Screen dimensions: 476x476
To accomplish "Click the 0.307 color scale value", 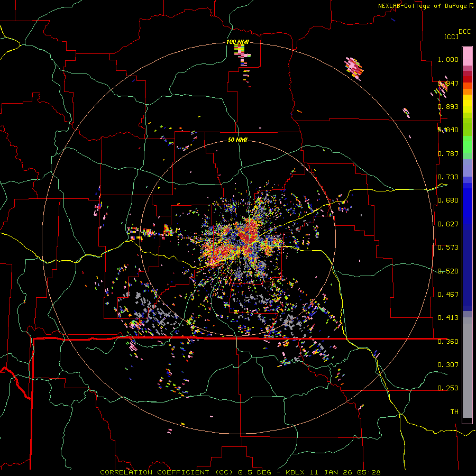I will tap(448, 365).
